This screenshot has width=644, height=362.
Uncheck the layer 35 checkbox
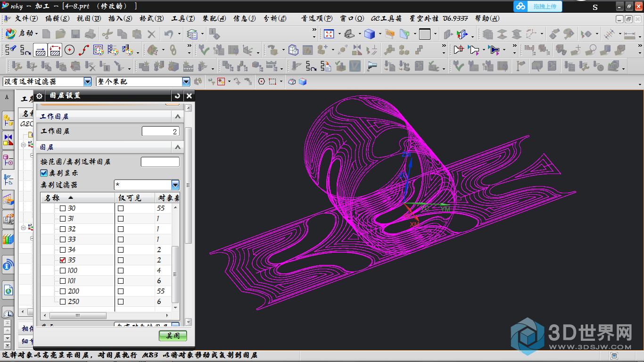click(x=63, y=260)
